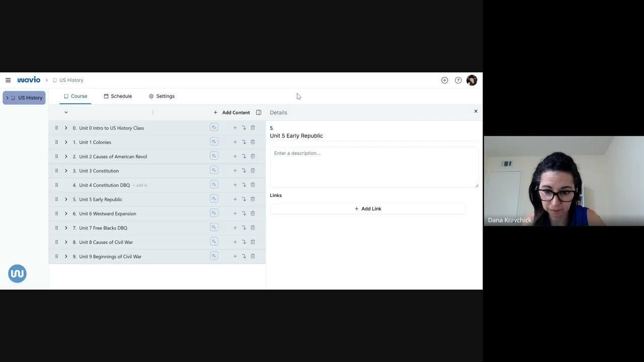Expand Unit 8 Causes of Civil War

66,242
